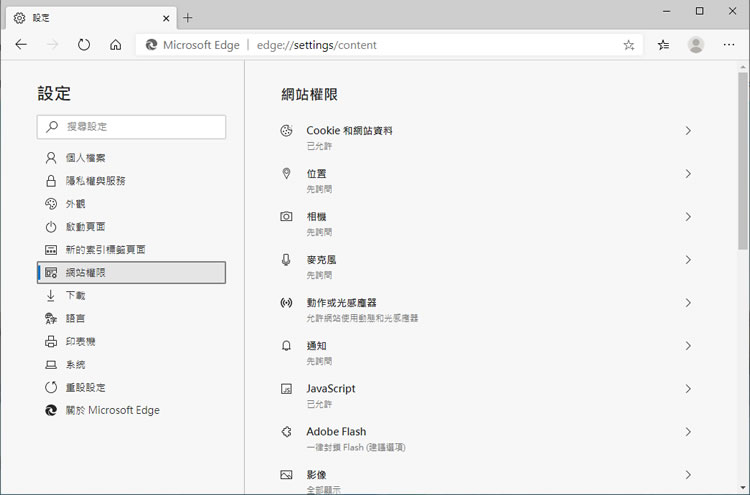Click the JavaScript icon in permissions list
This screenshot has width=750, height=495.
(x=286, y=389)
